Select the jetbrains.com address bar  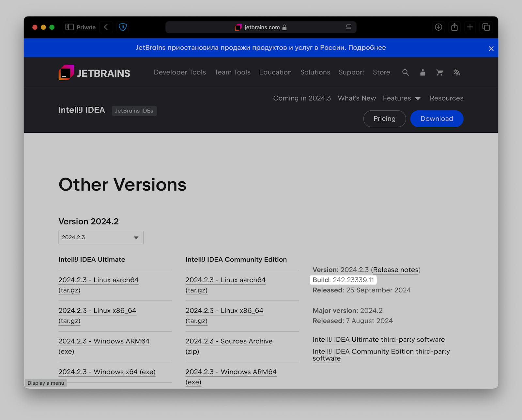(x=261, y=27)
